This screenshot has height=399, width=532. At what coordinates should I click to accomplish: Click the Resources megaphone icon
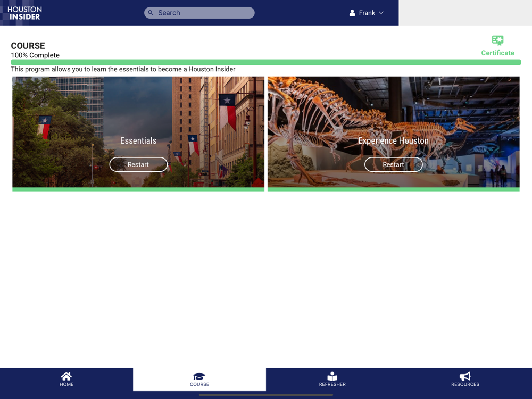465,376
